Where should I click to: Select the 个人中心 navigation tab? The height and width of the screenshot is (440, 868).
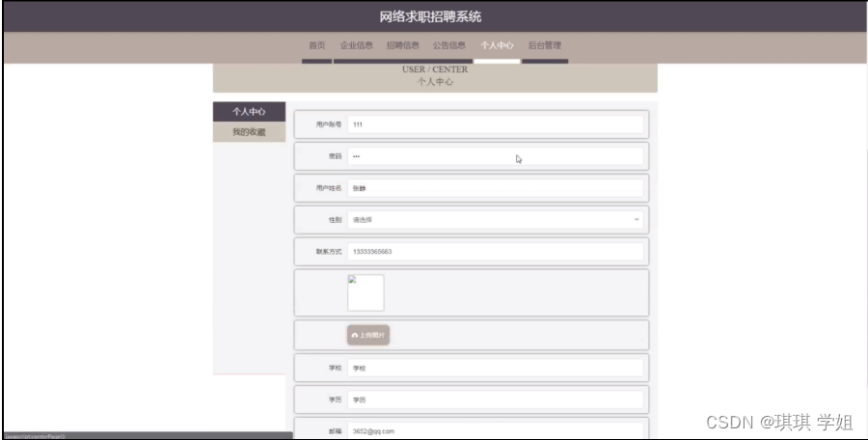pyautogui.click(x=497, y=45)
